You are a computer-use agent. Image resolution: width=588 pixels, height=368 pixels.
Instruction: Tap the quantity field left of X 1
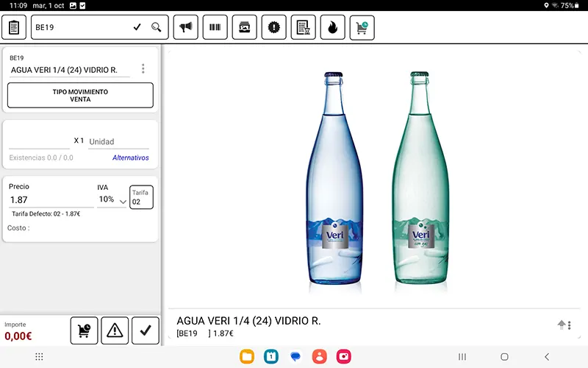click(40, 141)
